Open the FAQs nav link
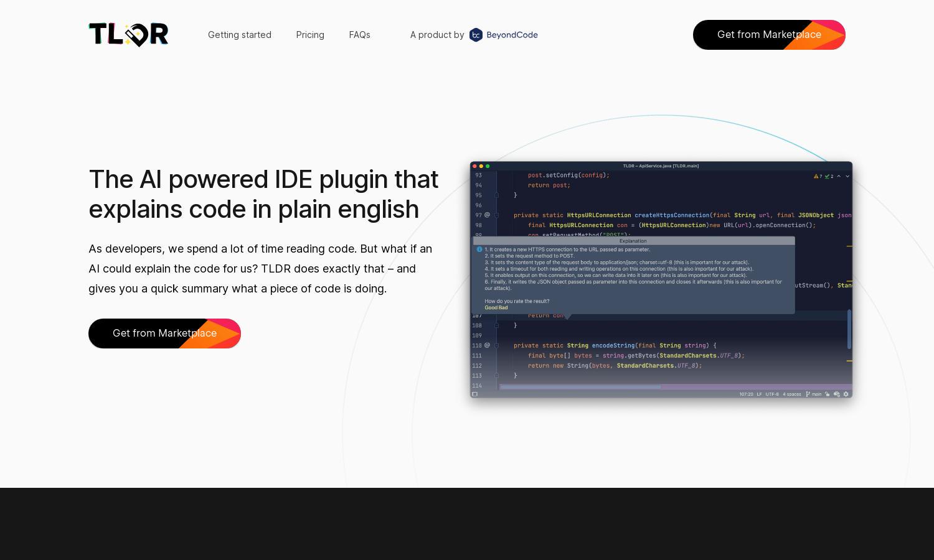This screenshot has width=934, height=560. [x=360, y=35]
